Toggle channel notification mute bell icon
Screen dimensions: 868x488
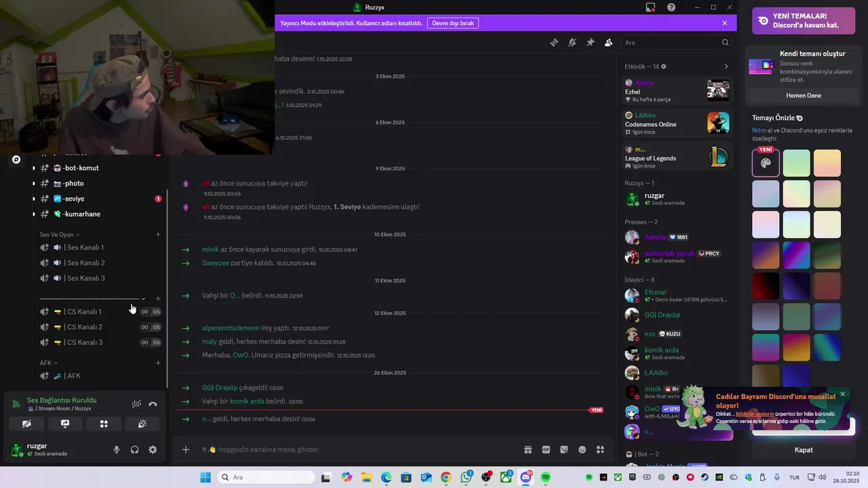572,42
